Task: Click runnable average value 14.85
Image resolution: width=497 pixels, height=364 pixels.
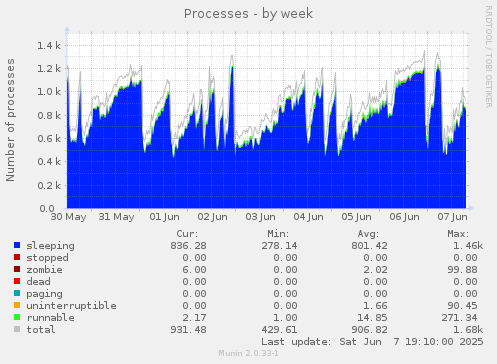Action: tap(373, 318)
